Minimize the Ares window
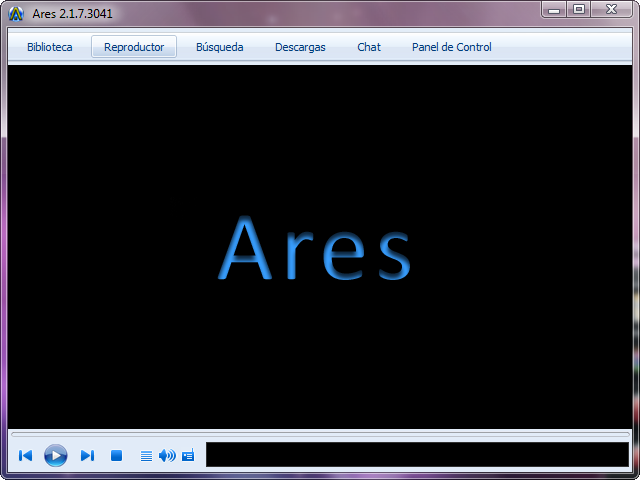This screenshot has width=640, height=480. coord(554,9)
